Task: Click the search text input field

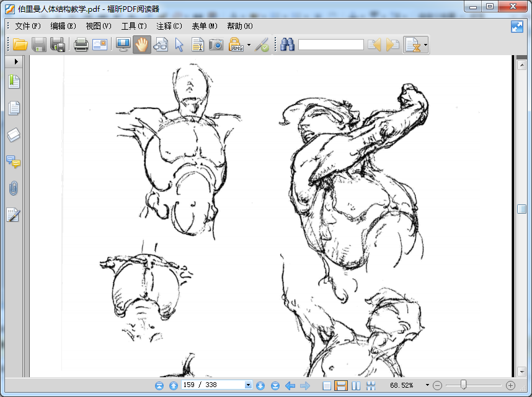Action: [x=331, y=45]
